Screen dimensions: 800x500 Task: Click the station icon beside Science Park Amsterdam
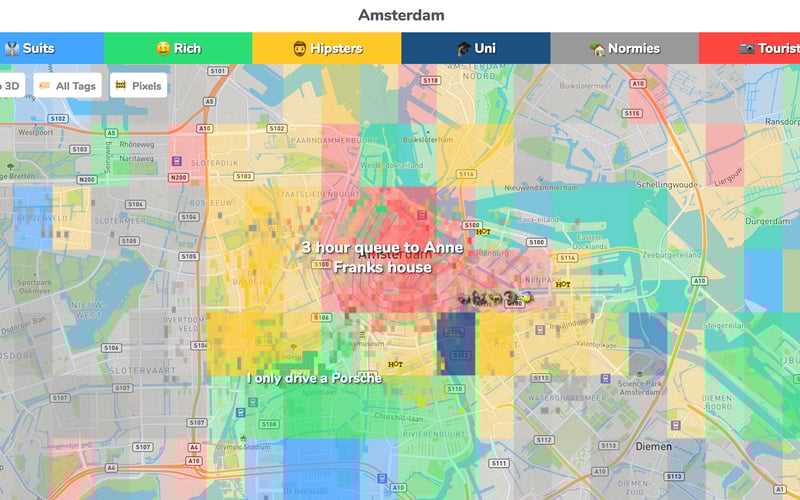(605, 378)
